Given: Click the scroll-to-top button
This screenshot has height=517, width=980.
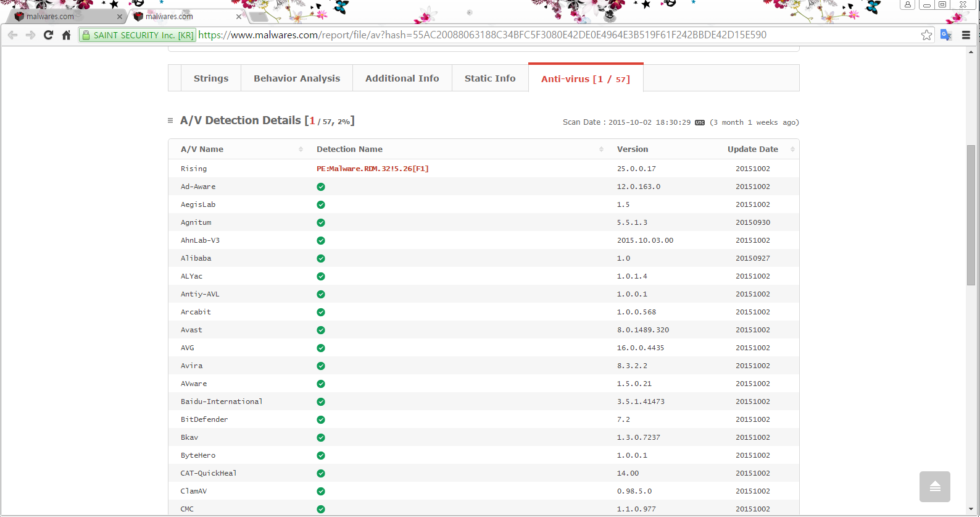Looking at the screenshot, I should point(934,487).
